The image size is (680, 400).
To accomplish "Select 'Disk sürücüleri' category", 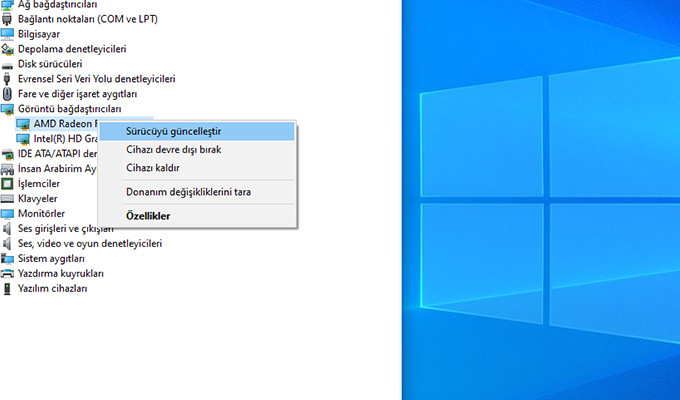I will [x=50, y=64].
